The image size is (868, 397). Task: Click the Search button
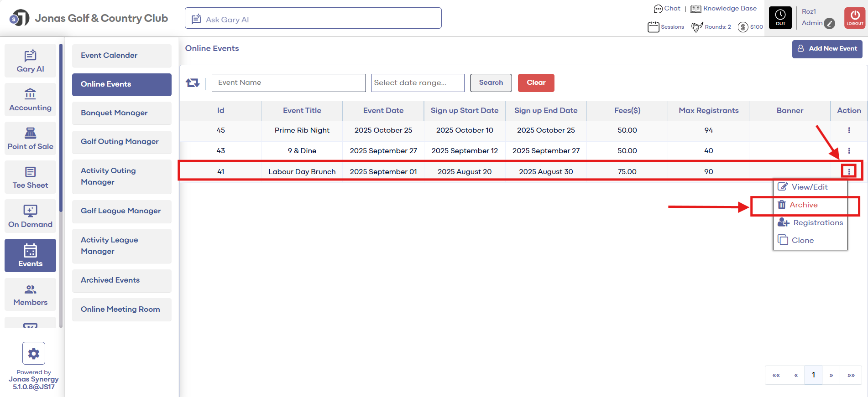[x=491, y=83]
